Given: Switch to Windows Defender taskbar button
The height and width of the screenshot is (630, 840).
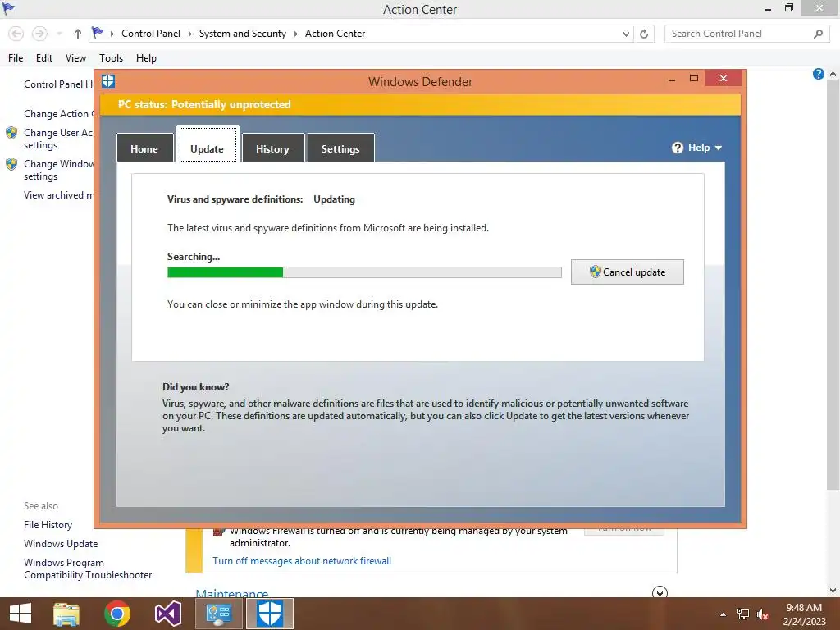Looking at the screenshot, I should click(x=269, y=614).
